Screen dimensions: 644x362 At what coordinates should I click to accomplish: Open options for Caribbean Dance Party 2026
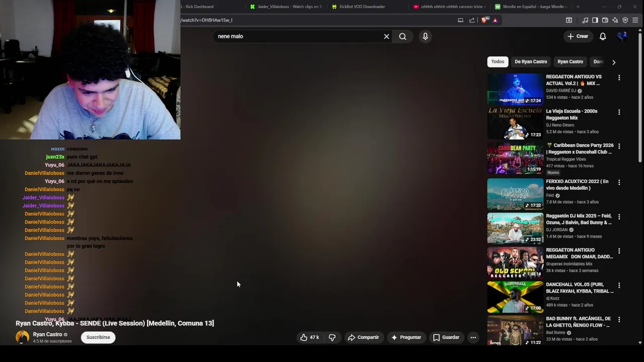[x=619, y=146]
